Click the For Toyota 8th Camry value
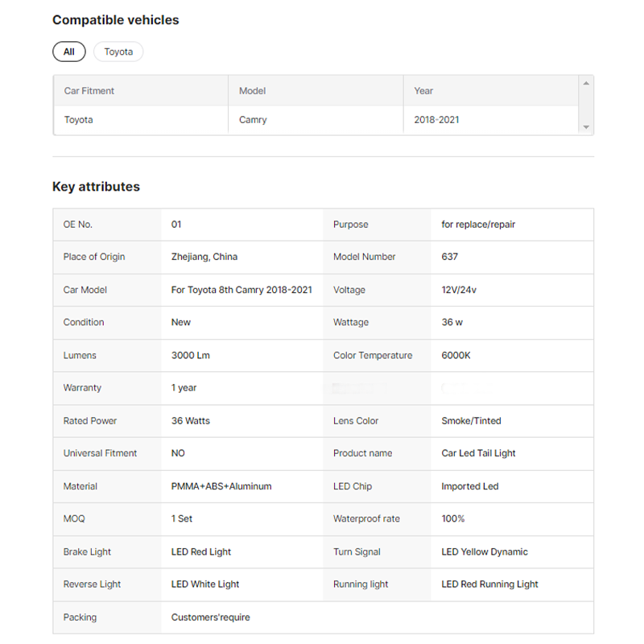The image size is (644, 644). 242,290
